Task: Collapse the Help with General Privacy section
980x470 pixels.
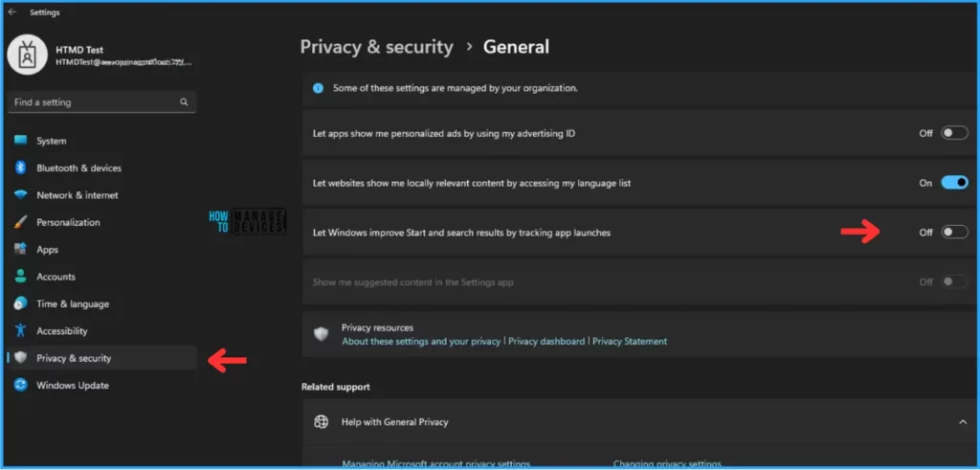Action: (x=963, y=422)
